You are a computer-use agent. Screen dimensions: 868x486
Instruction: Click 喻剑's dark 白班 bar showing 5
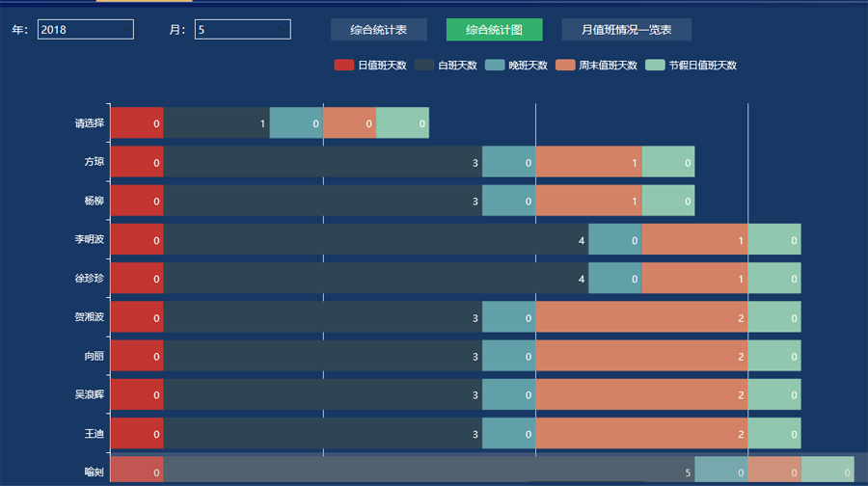tap(428, 472)
